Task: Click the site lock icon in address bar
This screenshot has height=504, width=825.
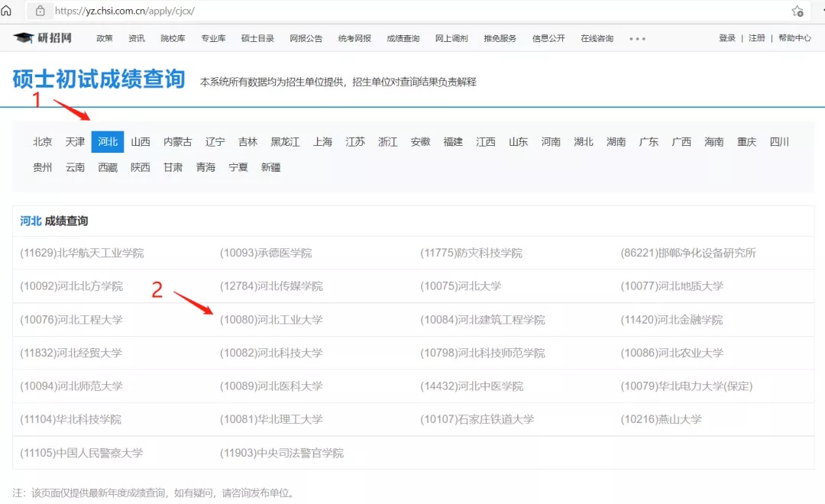Action: coord(40,11)
